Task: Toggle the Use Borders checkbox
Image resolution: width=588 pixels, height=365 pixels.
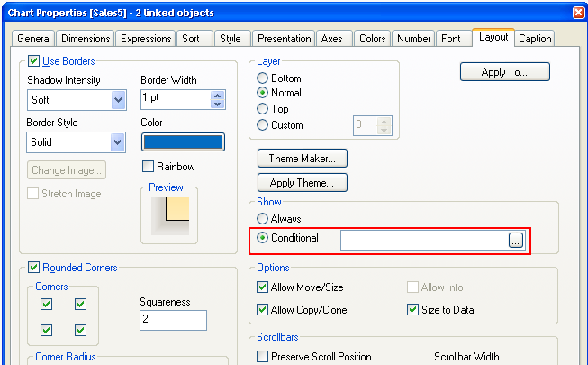Action: (x=35, y=61)
